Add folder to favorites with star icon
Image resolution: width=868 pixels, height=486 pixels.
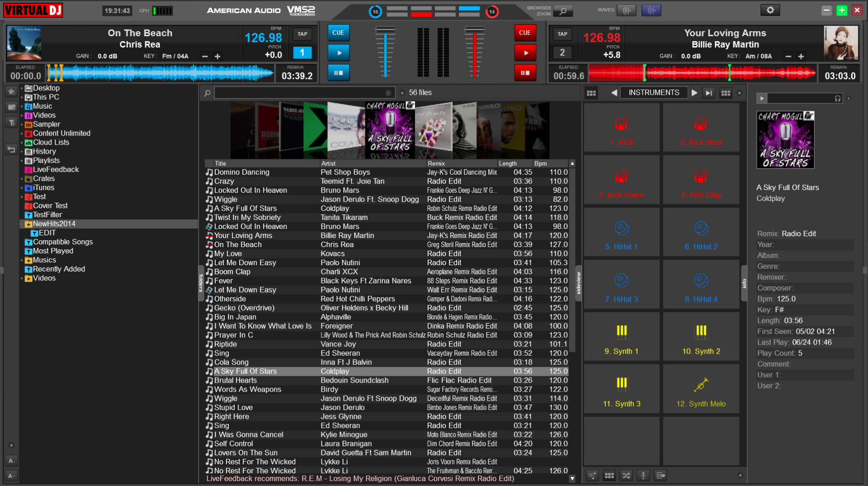(11, 92)
